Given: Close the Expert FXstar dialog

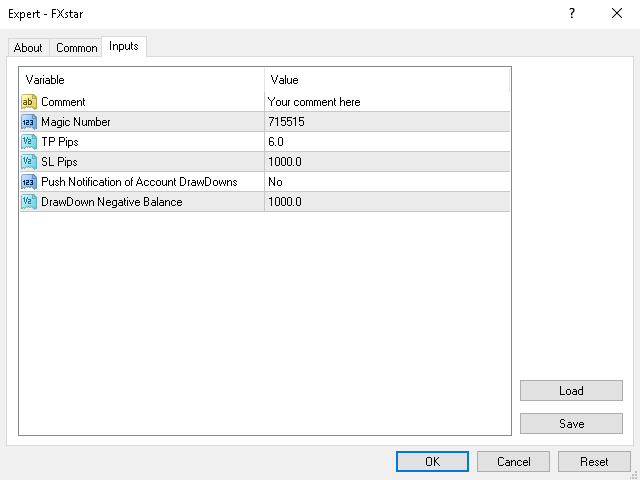Looking at the screenshot, I should (617, 13).
